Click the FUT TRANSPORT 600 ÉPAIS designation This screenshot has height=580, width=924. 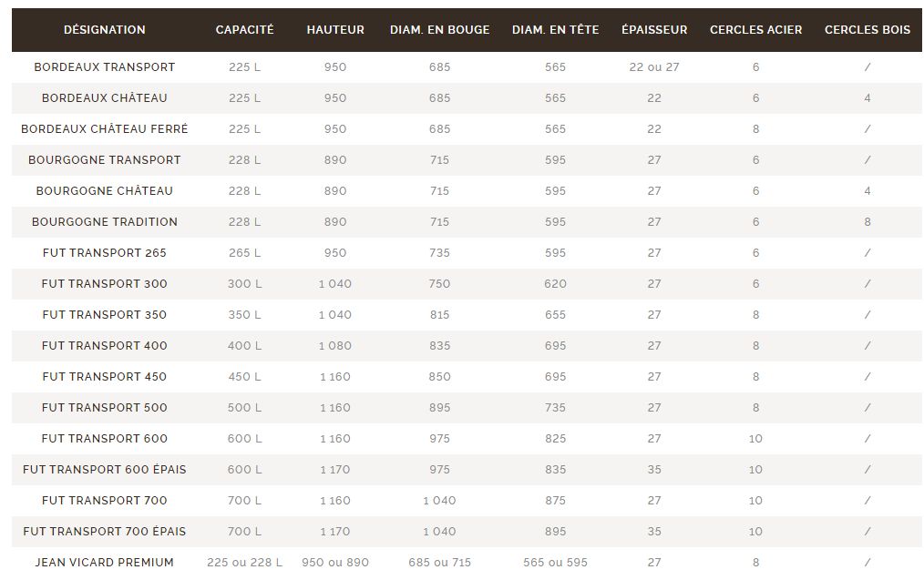[105, 470]
